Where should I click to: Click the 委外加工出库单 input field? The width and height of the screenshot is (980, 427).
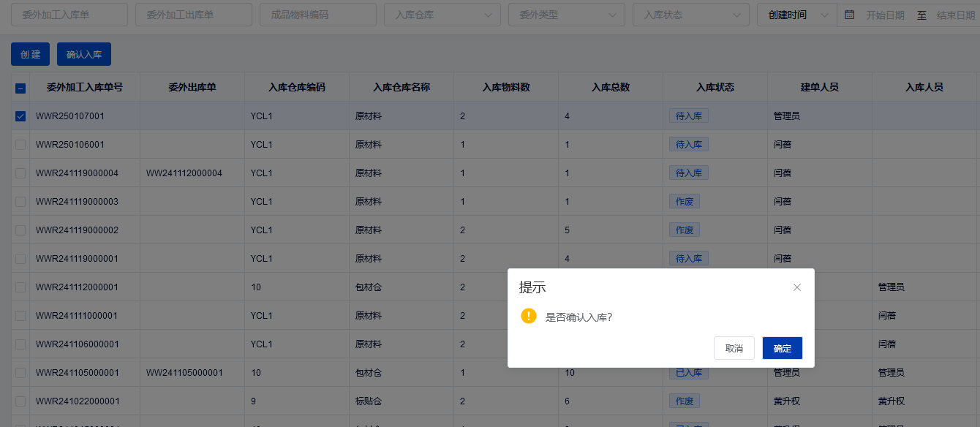click(x=193, y=15)
